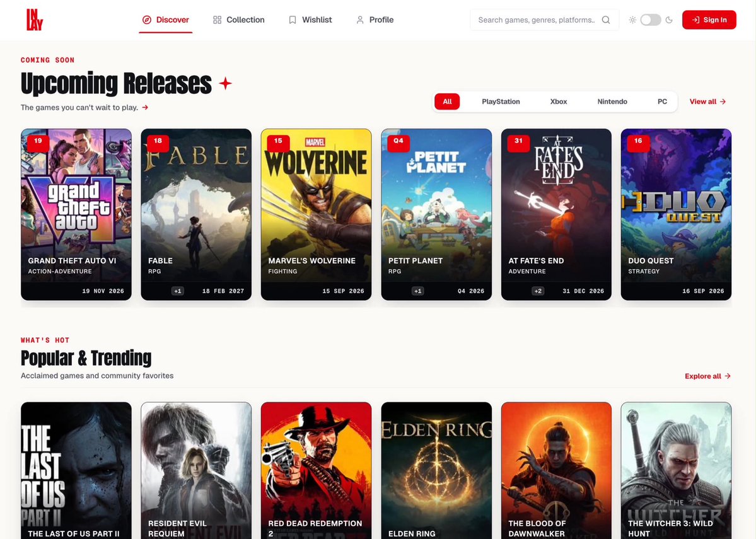Open The Blood of Dawnwalker card
Viewport: 756px width, 539px height.
pos(556,470)
